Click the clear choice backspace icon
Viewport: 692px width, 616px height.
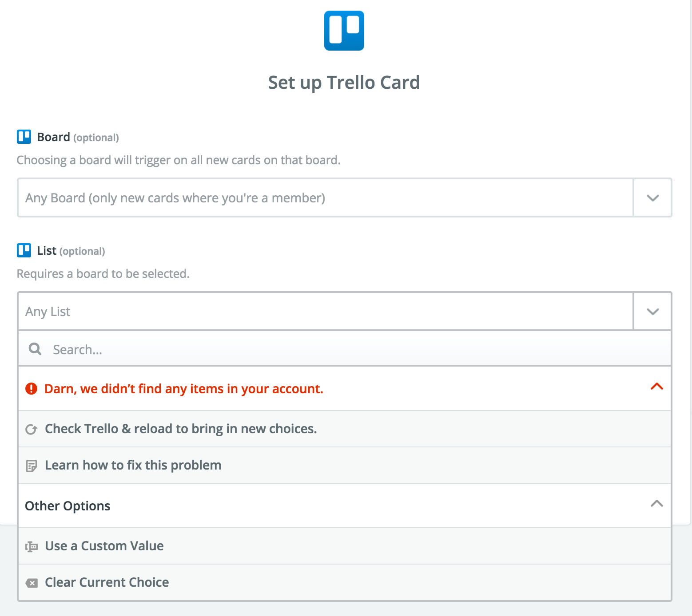coord(32,583)
